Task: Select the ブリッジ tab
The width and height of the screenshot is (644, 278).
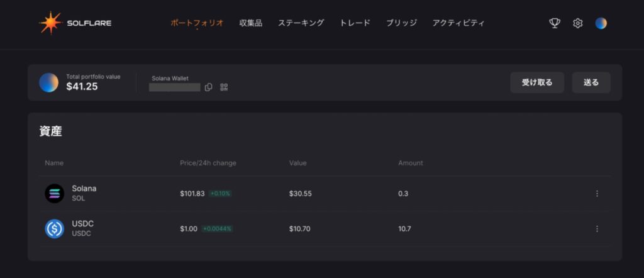Action: click(401, 23)
